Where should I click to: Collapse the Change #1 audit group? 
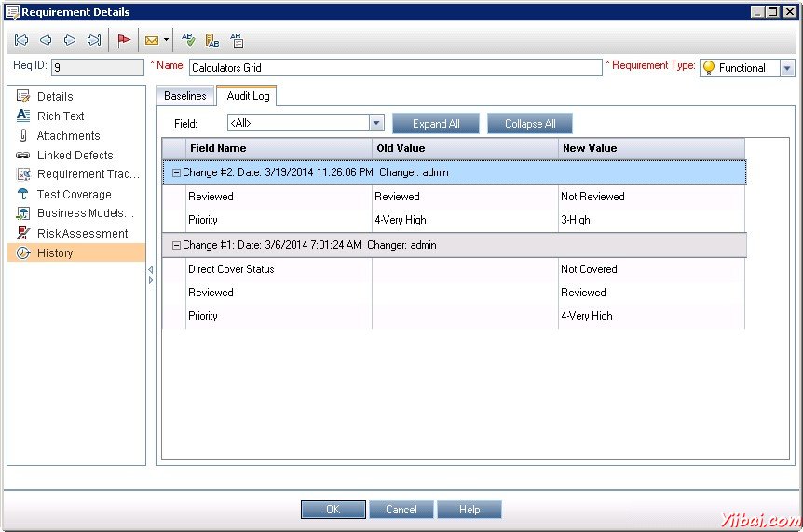pyautogui.click(x=176, y=245)
